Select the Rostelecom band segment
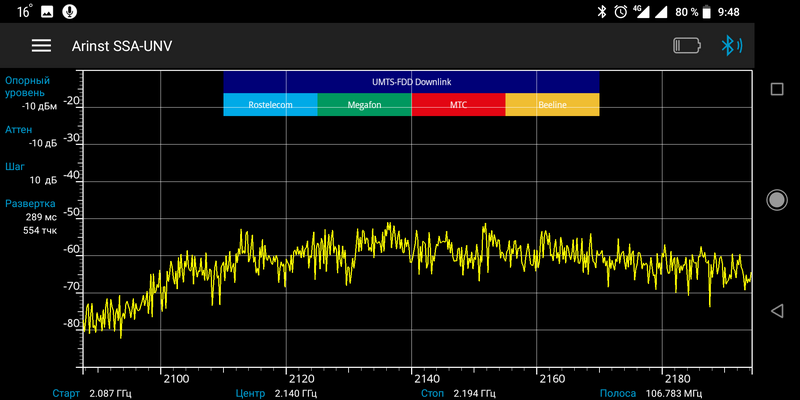The image size is (800, 400). click(270, 104)
